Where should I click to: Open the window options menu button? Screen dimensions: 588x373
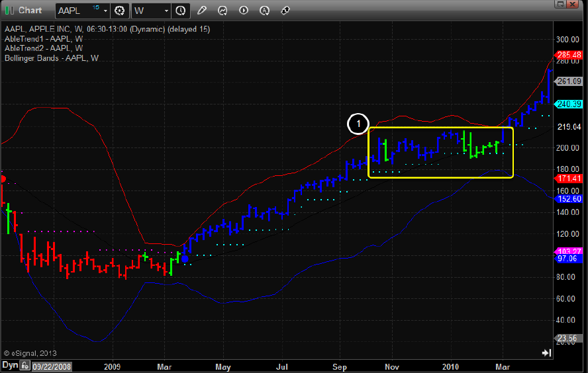coord(560,4)
